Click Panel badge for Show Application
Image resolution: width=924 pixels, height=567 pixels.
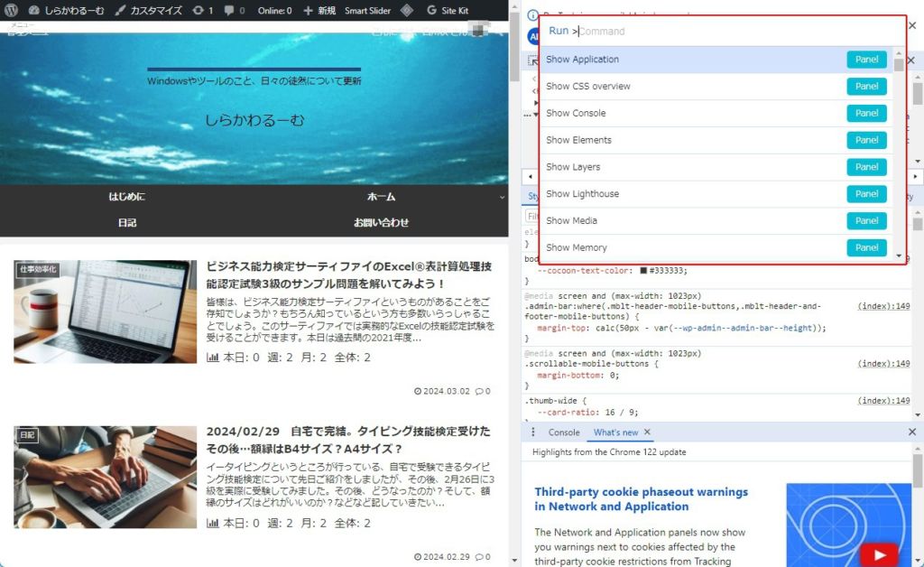(867, 60)
